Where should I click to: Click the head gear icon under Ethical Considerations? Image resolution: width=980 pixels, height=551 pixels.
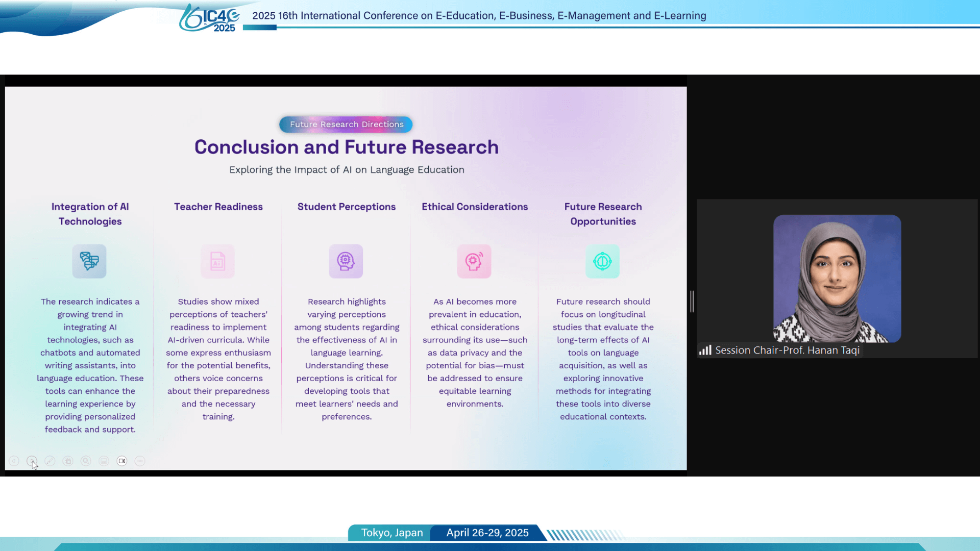[474, 261]
